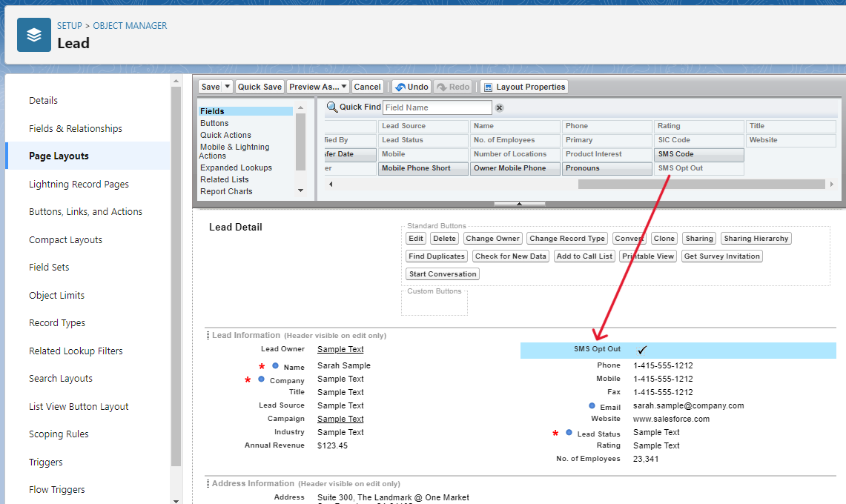Go to Fields & Relationships
846x504 pixels.
click(76, 128)
